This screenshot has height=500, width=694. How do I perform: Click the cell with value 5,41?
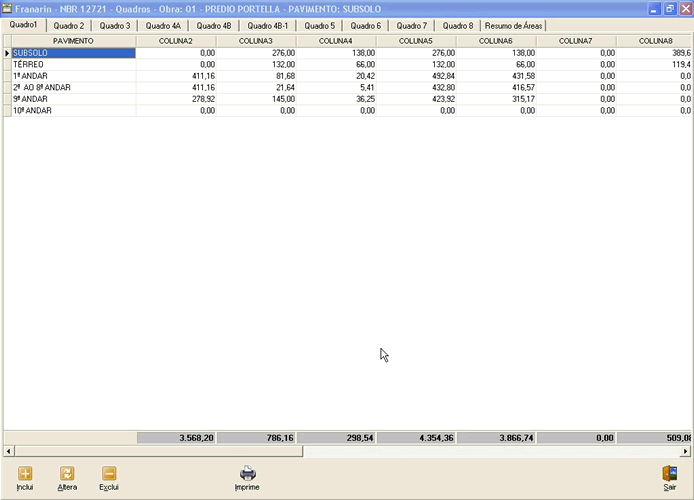click(336, 88)
